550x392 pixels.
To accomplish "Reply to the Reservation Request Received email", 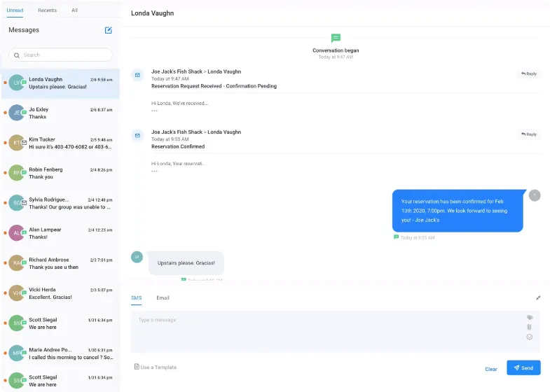I will (x=528, y=74).
